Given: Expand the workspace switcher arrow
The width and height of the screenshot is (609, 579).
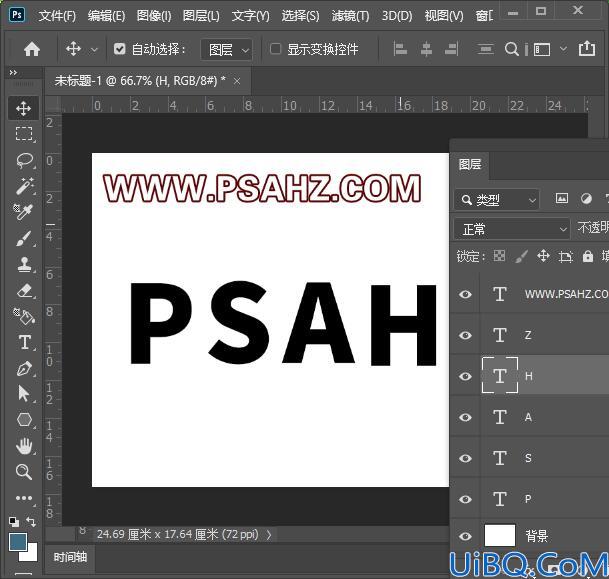Looking at the screenshot, I should [x=563, y=49].
